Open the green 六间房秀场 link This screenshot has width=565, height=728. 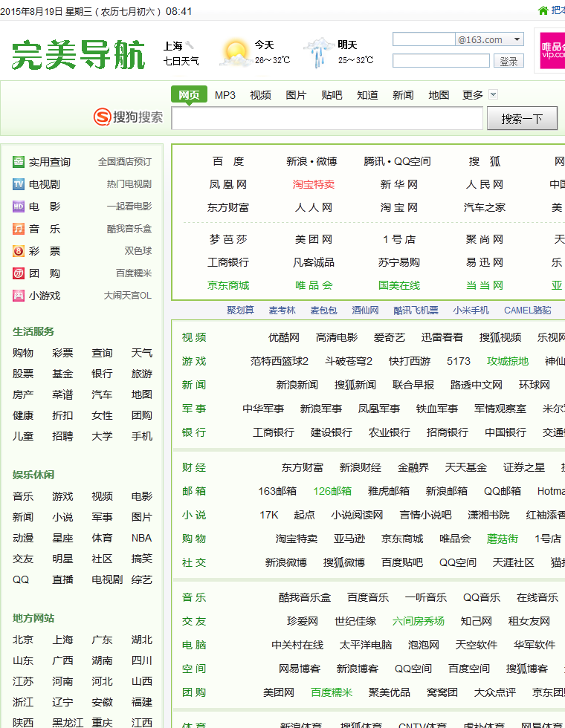coord(418,621)
